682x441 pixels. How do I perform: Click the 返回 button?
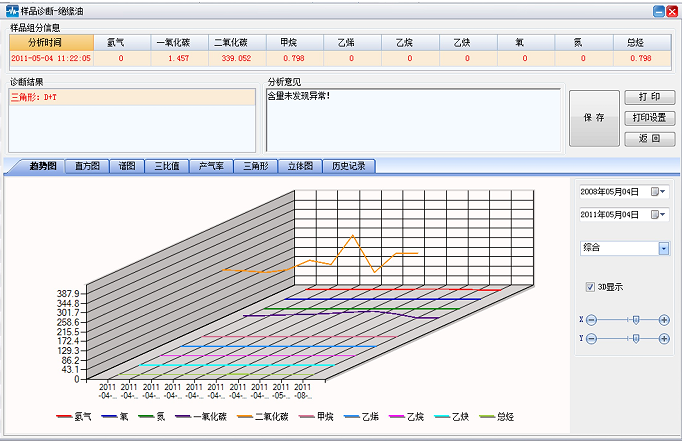click(x=649, y=138)
